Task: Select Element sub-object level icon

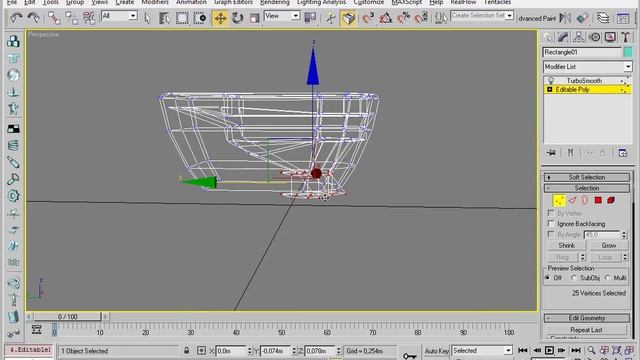Action: point(611,200)
